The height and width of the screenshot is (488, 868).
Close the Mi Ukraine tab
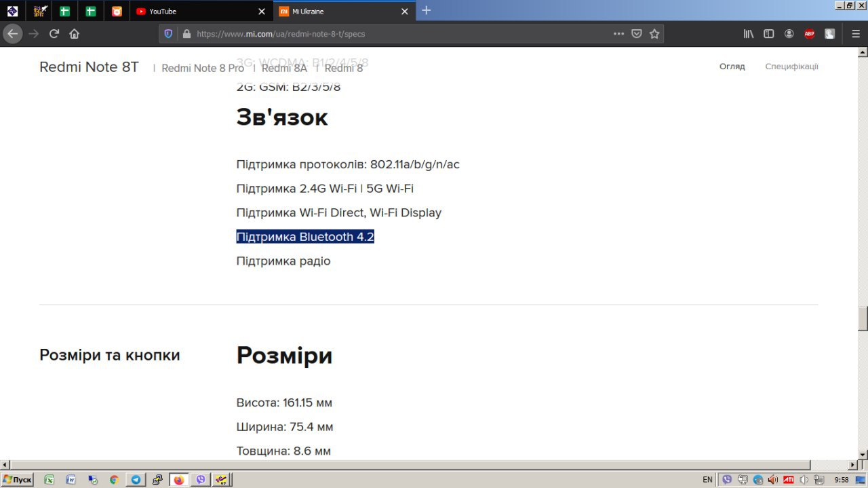pyautogui.click(x=405, y=12)
